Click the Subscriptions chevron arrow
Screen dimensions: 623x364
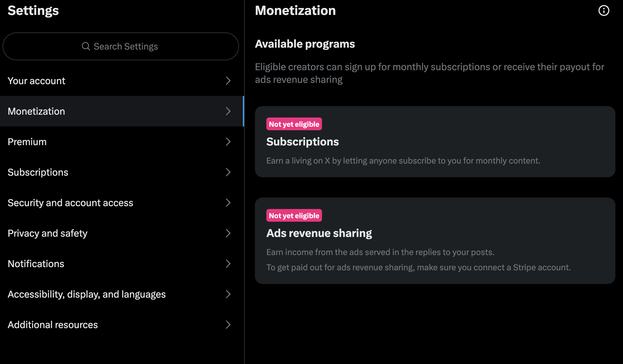(x=228, y=172)
